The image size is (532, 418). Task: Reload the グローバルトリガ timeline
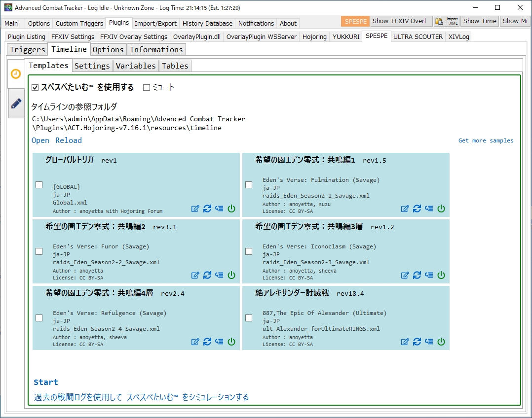point(207,209)
